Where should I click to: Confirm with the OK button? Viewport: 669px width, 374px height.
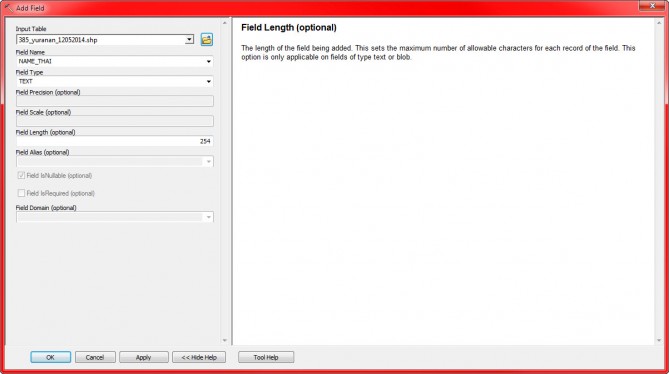[x=50, y=357]
